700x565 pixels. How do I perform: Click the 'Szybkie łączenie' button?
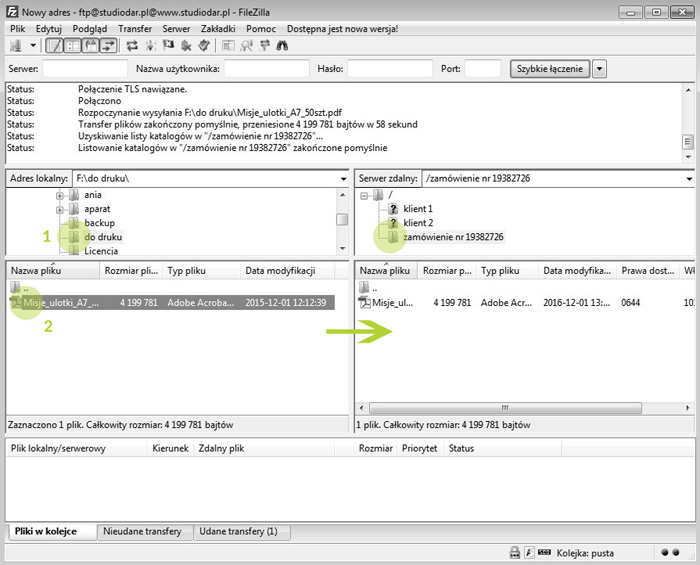click(x=550, y=69)
